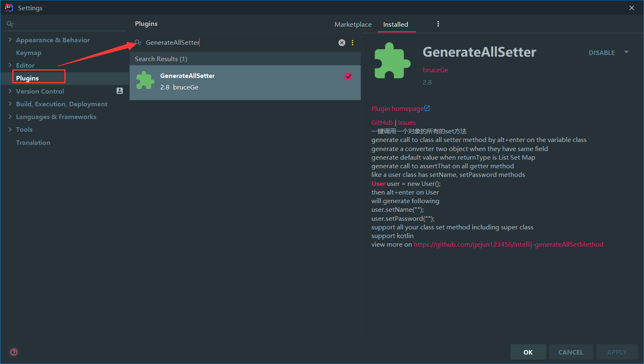Click DISABLE plugin button
This screenshot has width=644, height=364.
tap(602, 53)
